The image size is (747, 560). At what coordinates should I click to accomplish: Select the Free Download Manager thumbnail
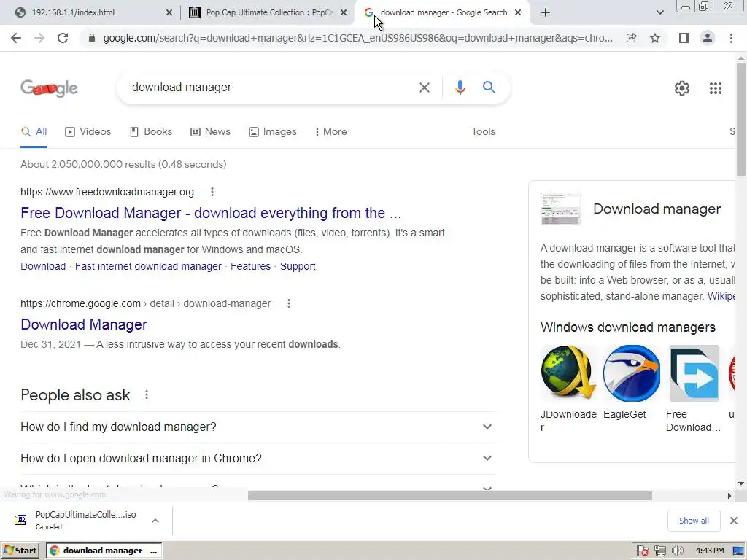pos(694,373)
